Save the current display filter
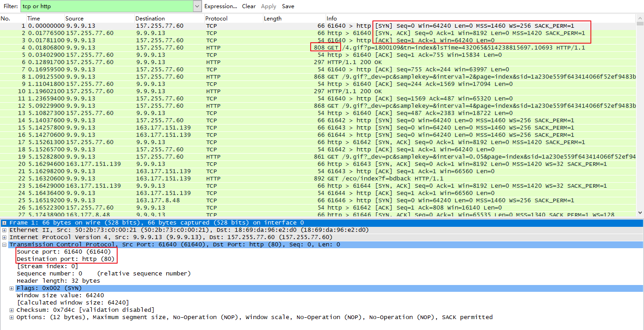Viewport: 644px width, 330px height. (288, 6)
